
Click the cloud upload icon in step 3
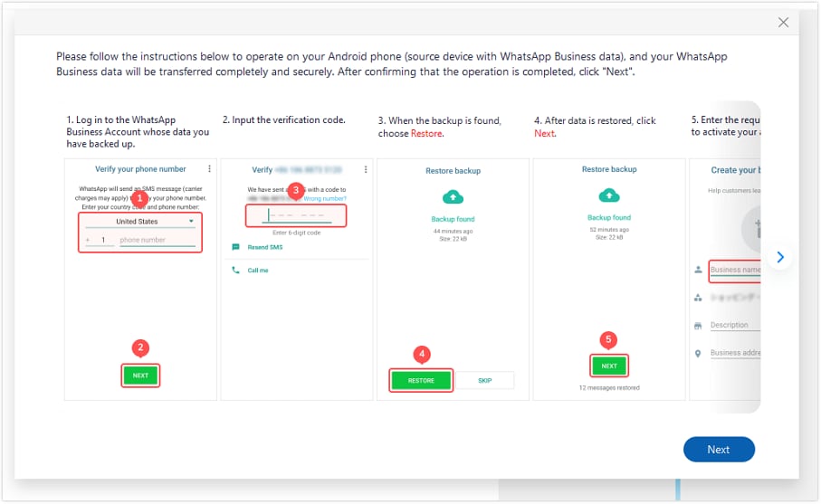tap(453, 196)
